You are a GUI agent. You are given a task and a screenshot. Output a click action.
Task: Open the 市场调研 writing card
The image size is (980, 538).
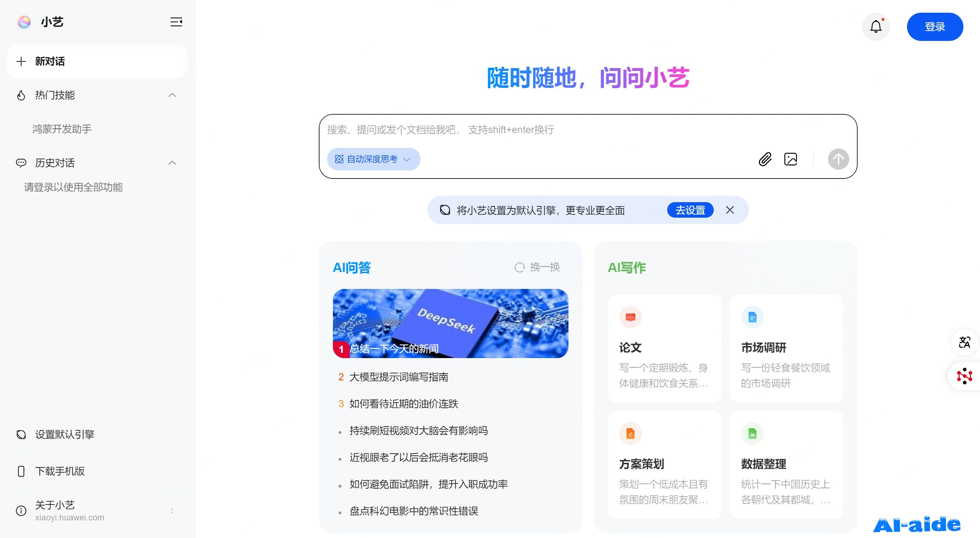(786, 349)
